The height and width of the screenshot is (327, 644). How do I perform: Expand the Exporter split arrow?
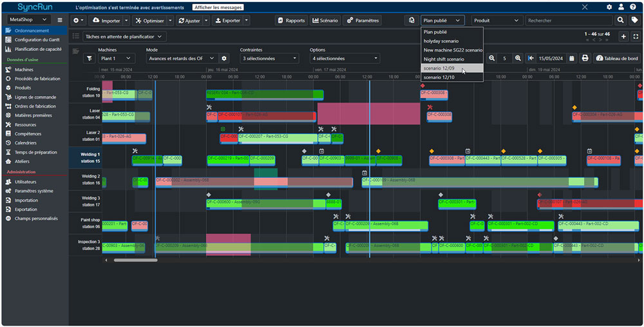click(x=247, y=21)
